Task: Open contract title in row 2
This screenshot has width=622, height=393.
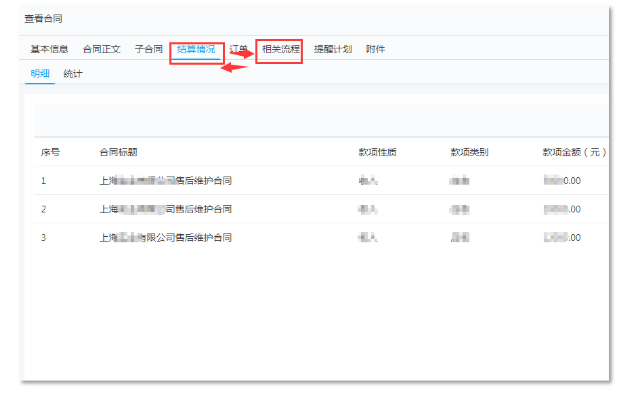Action: click(x=165, y=209)
